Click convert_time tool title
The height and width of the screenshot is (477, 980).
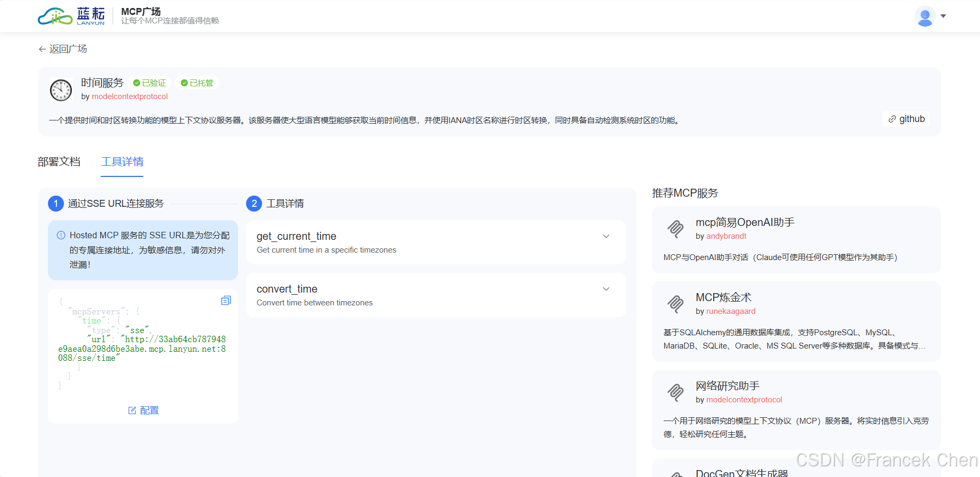pos(287,289)
